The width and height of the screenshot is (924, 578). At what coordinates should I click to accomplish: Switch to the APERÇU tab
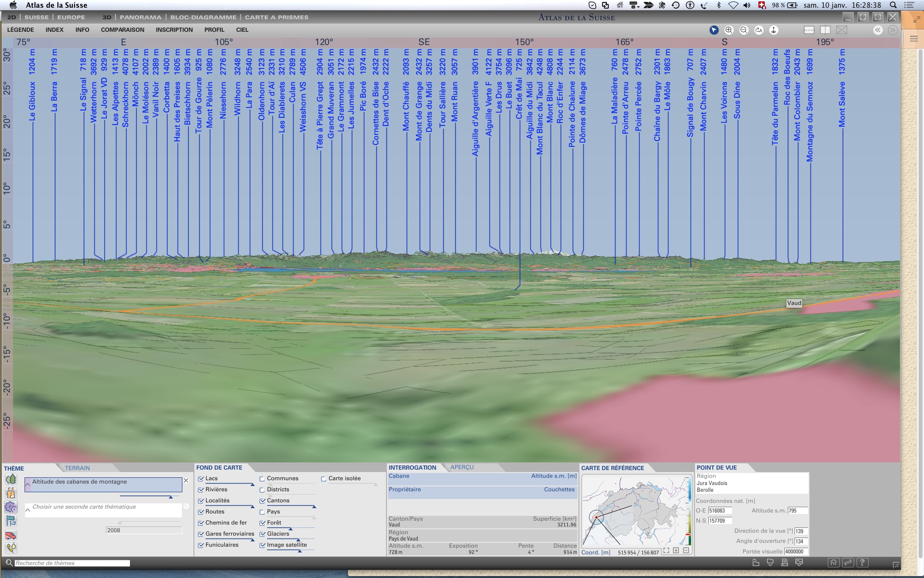pos(462,467)
